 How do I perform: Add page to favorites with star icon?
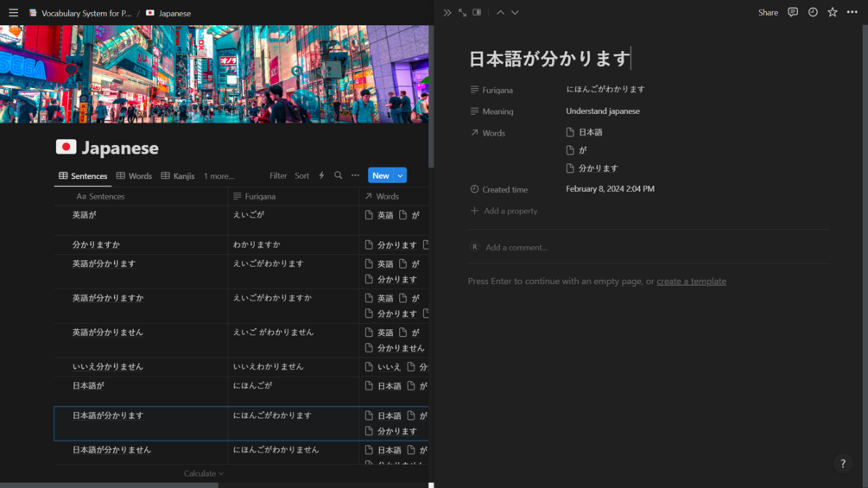(x=833, y=12)
